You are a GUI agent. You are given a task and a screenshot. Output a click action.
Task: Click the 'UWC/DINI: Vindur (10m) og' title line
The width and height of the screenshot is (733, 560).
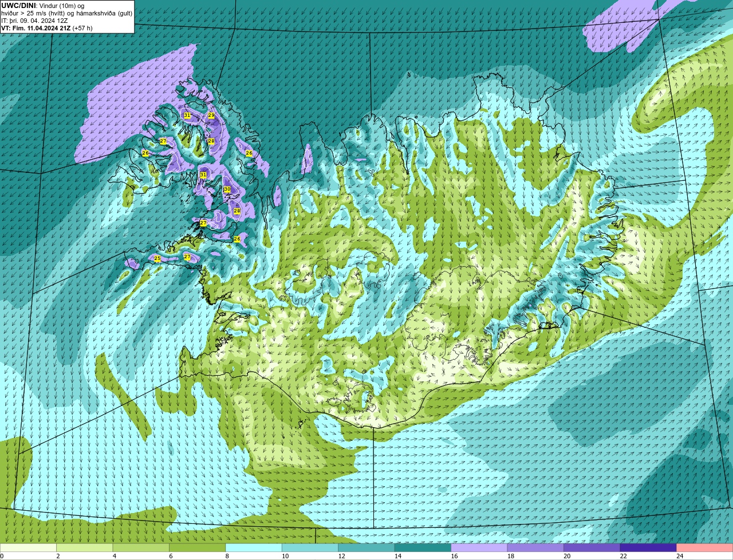click(x=42, y=6)
